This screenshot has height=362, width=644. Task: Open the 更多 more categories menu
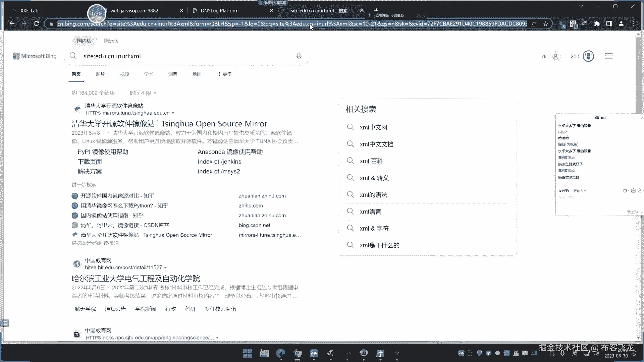pos(225,74)
